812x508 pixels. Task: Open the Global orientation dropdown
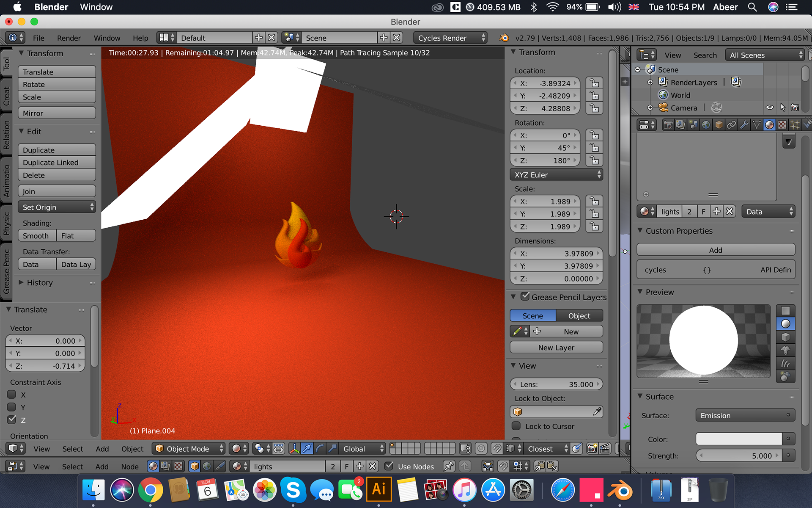tap(363, 449)
